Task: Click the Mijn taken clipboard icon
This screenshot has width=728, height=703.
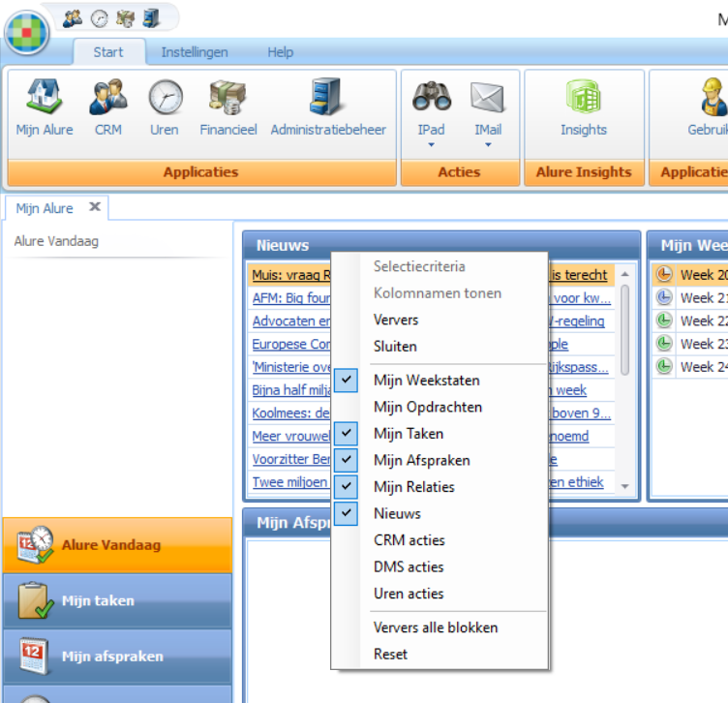Action: coord(35,601)
